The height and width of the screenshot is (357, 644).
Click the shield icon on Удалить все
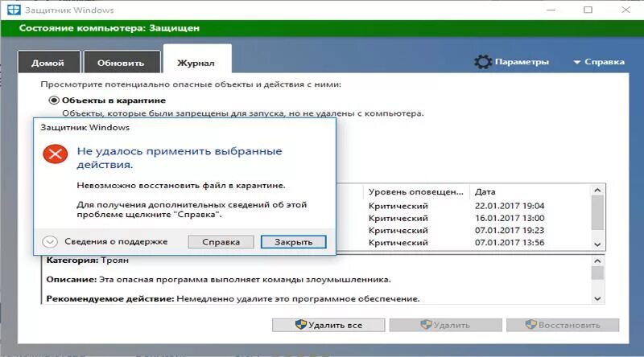click(301, 325)
